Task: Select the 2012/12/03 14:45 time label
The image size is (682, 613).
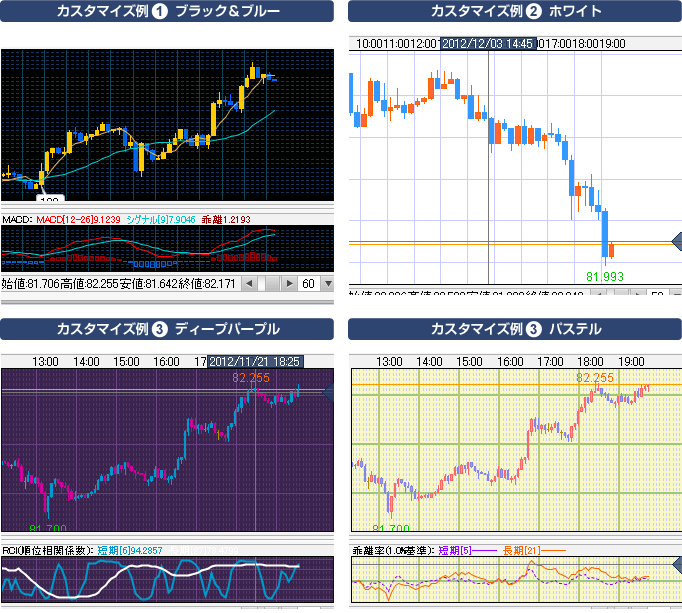Action: point(488,44)
